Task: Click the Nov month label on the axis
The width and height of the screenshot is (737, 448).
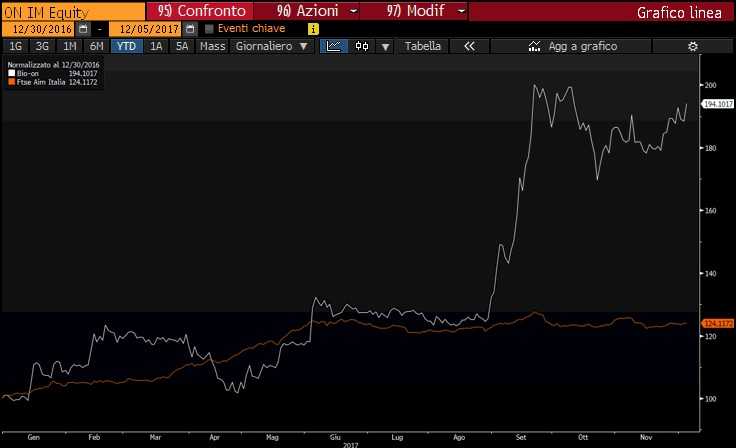Action: [x=646, y=437]
